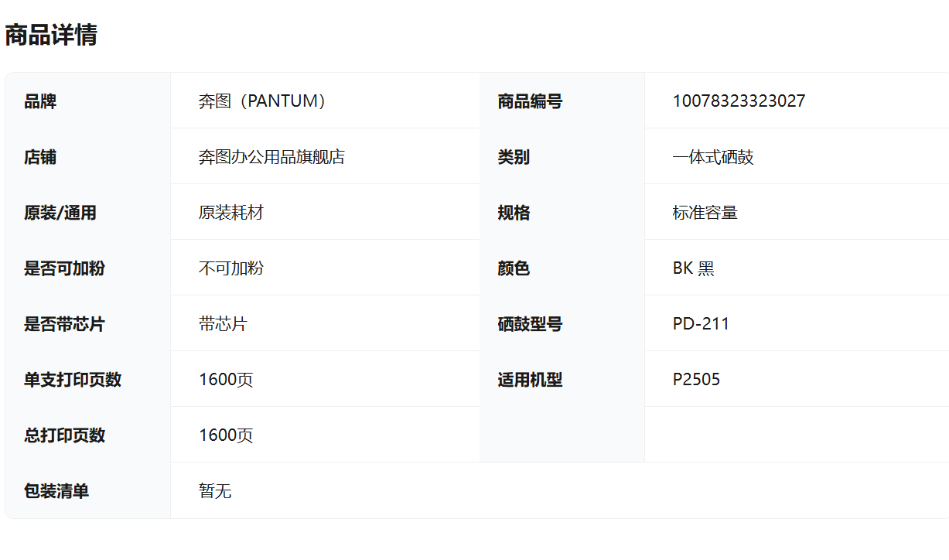Select the 单支打印页数 label

73,380
